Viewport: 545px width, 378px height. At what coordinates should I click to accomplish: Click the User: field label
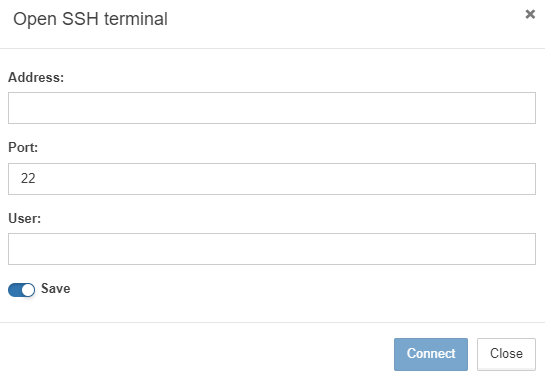point(24,218)
